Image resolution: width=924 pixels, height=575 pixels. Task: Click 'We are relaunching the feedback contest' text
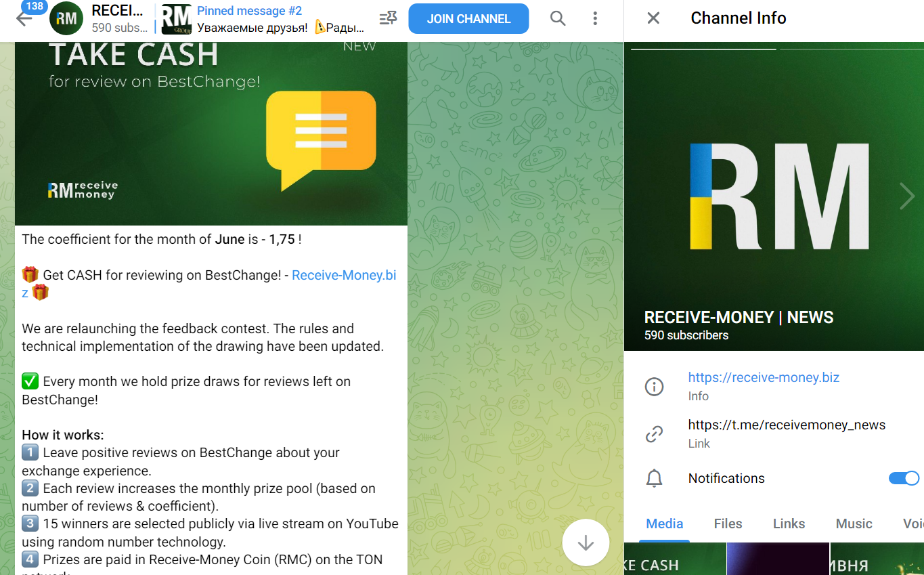[x=188, y=328]
